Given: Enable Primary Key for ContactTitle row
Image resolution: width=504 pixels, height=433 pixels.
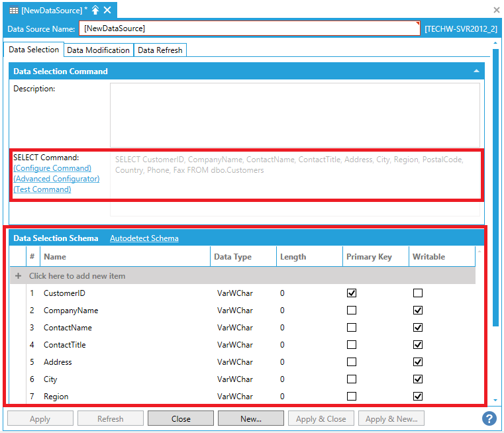Looking at the screenshot, I should (352, 345).
